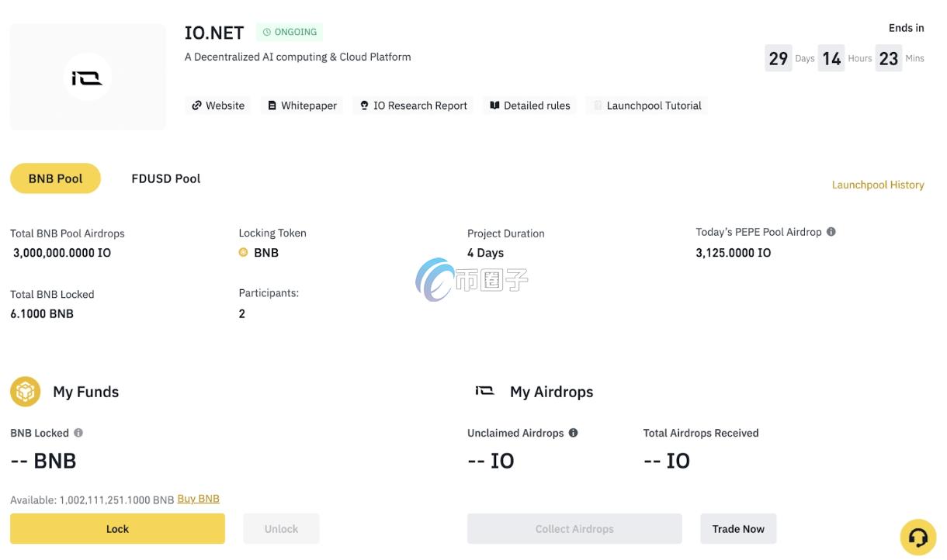View the Detailed rules link
The height and width of the screenshot is (560, 947).
tap(529, 105)
